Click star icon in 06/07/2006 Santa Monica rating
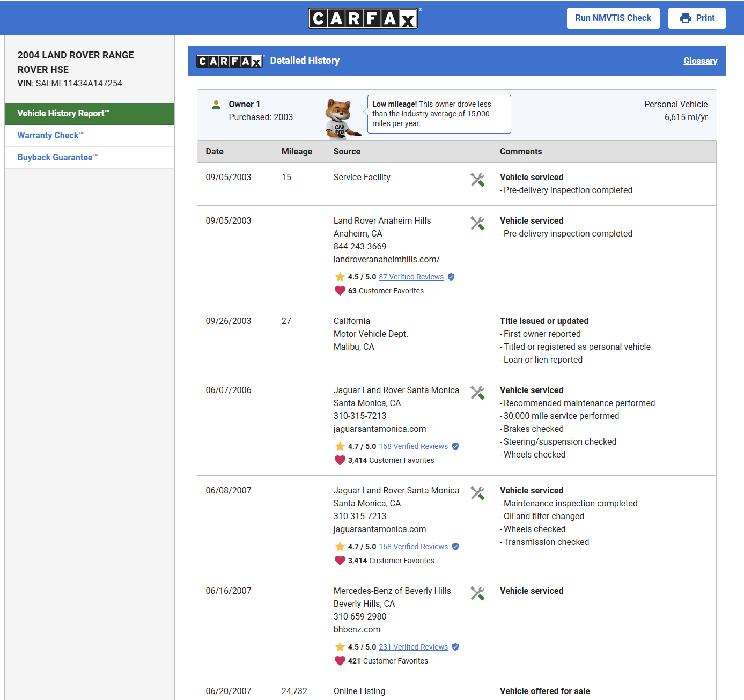The height and width of the screenshot is (700, 744). 340,446
